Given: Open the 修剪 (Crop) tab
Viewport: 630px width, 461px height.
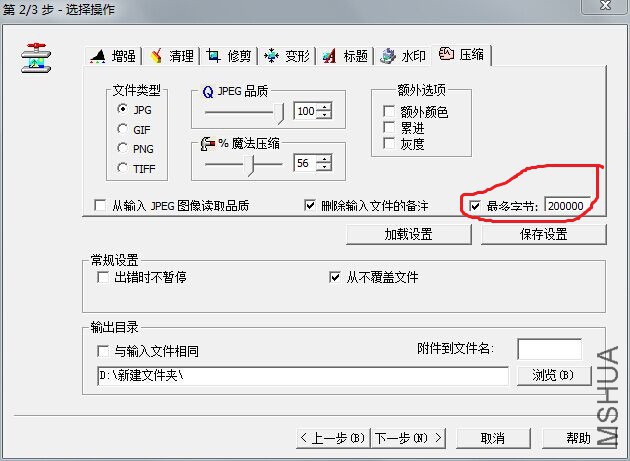Looking at the screenshot, I should tap(229, 56).
